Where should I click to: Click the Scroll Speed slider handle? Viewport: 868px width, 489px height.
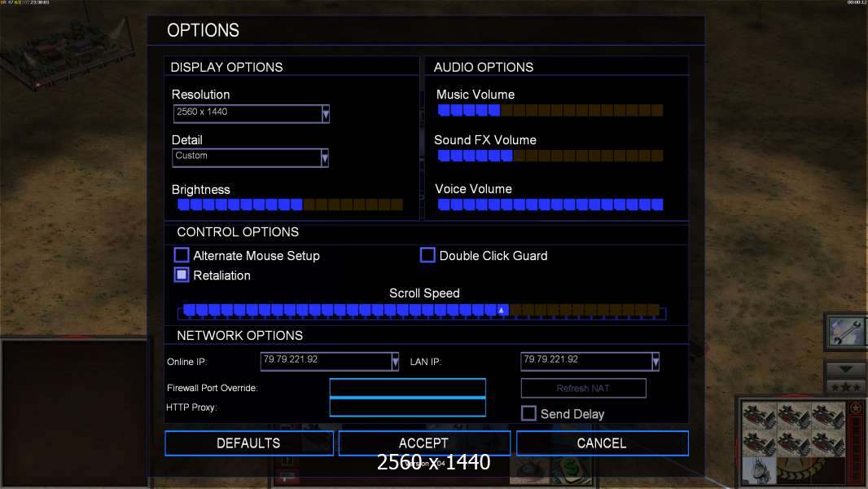(x=502, y=310)
